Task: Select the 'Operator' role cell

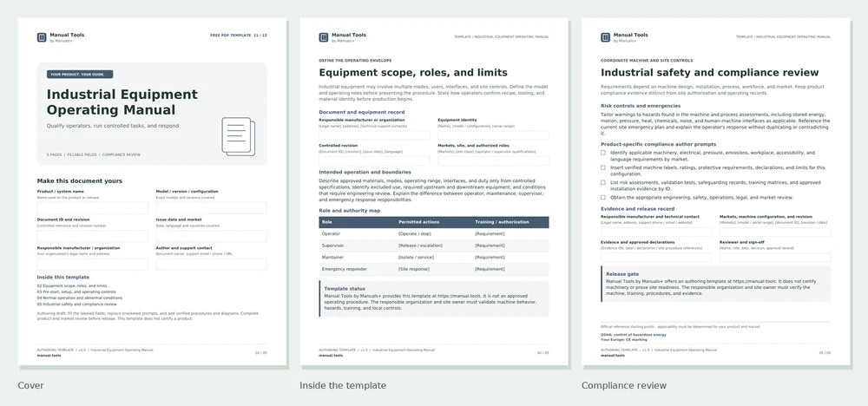Action: pyautogui.click(x=331, y=234)
